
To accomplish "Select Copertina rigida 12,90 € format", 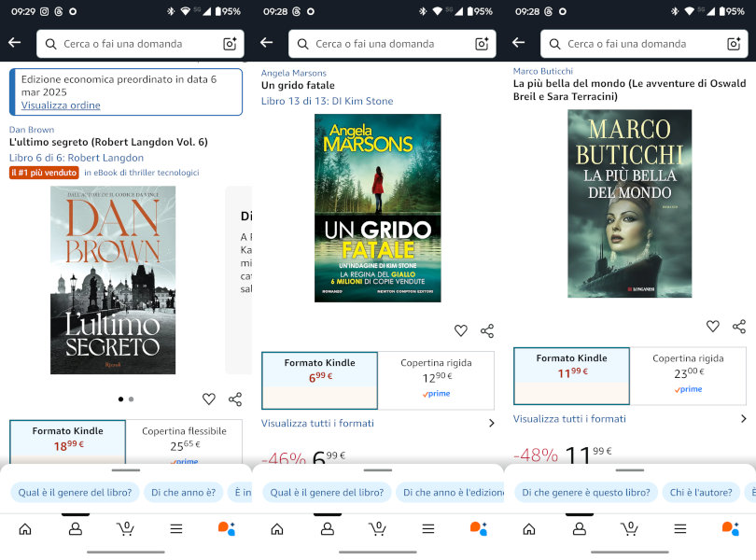I will (x=436, y=381).
